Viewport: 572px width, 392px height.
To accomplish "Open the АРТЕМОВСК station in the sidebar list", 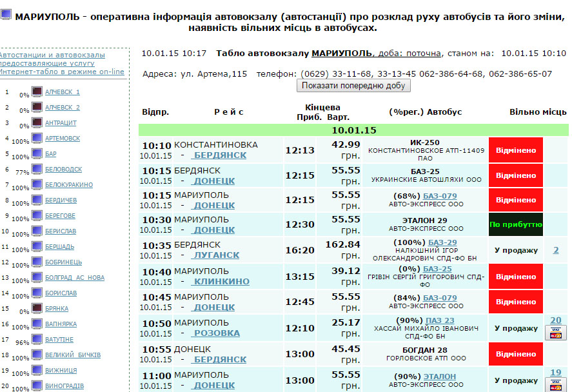I will (63, 139).
